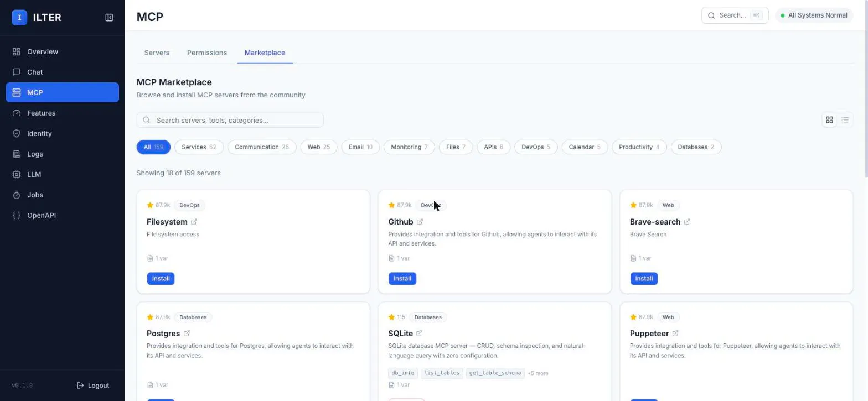
Task: Navigate to Identity section
Action: (63, 133)
